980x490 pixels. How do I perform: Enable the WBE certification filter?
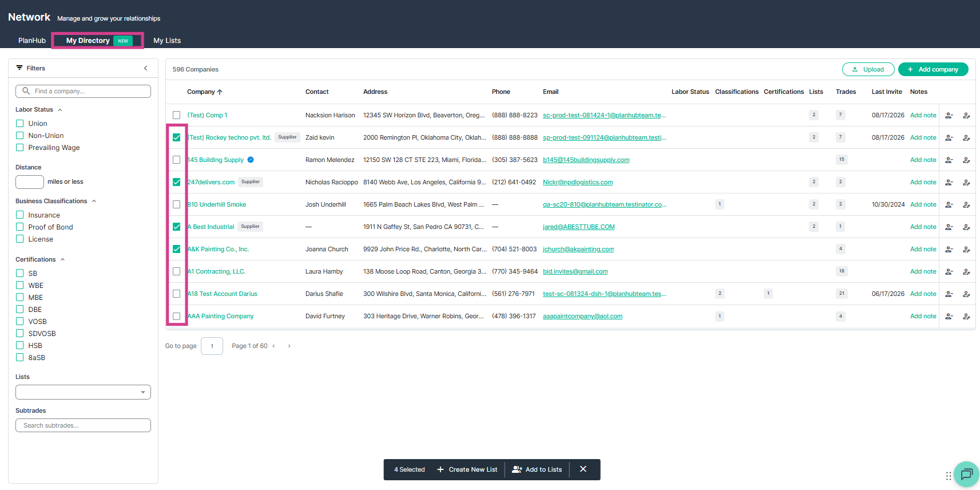20,286
